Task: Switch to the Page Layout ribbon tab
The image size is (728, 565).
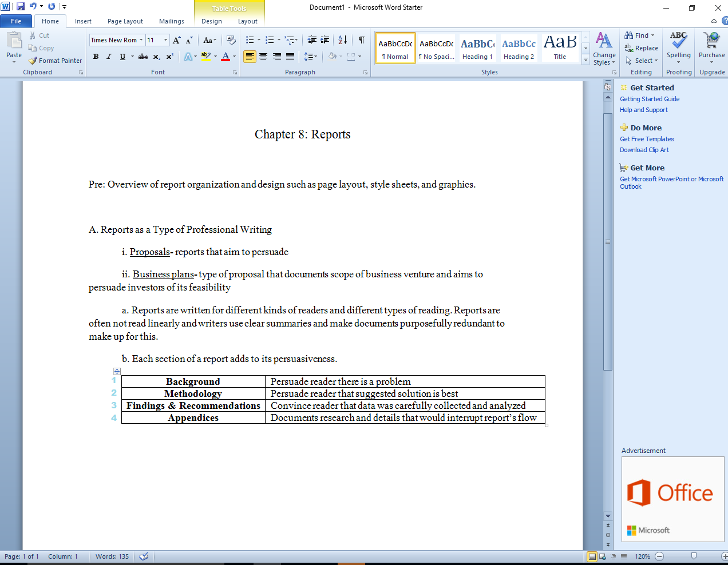Action: [x=125, y=21]
